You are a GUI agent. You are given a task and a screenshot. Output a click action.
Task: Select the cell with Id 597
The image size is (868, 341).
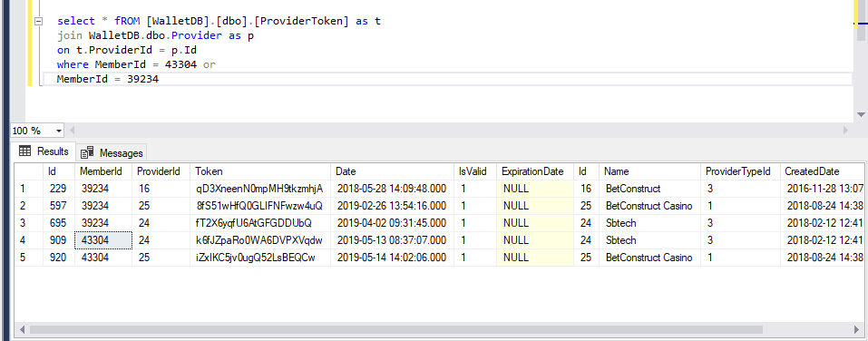tap(59, 206)
